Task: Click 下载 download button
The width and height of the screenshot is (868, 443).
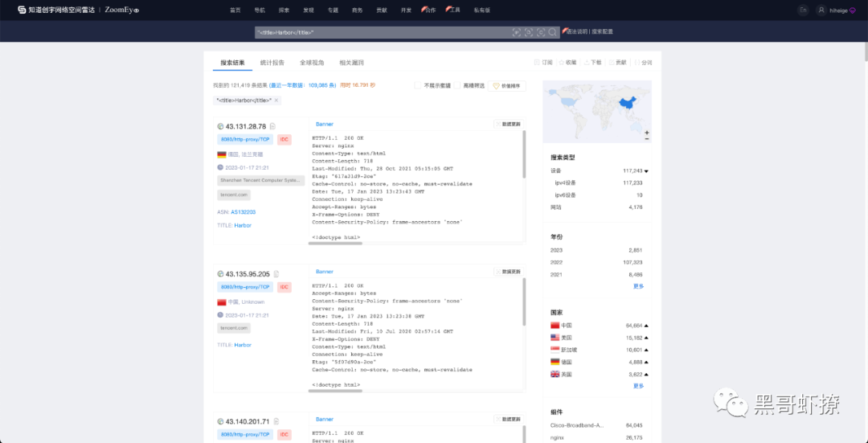Action: pyautogui.click(x=592, y=63)
